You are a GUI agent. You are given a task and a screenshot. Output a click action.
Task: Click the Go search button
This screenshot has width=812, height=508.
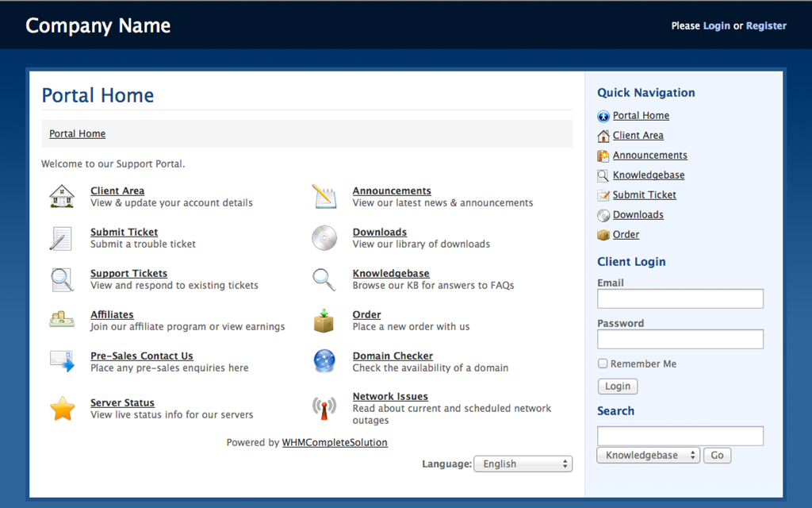click(x=717, y=456)
